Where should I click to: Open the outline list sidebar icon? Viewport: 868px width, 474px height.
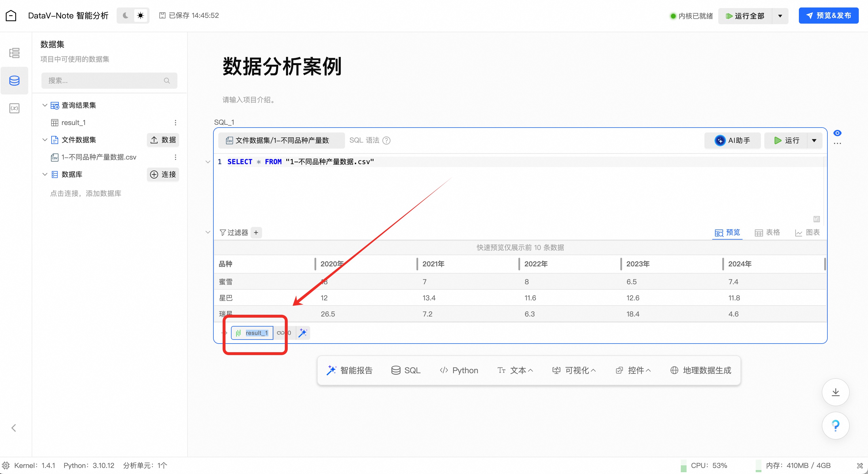click(14, 53)
